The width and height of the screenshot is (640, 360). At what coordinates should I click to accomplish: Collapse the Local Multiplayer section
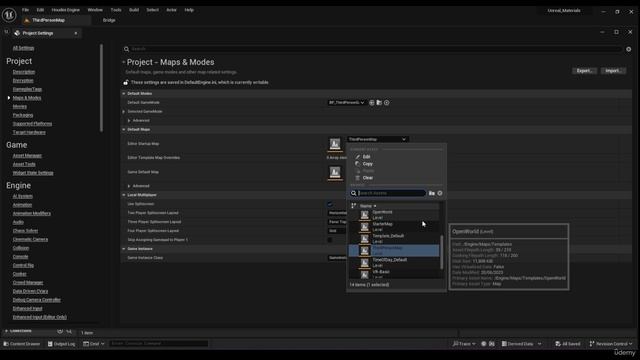point(124,195)
